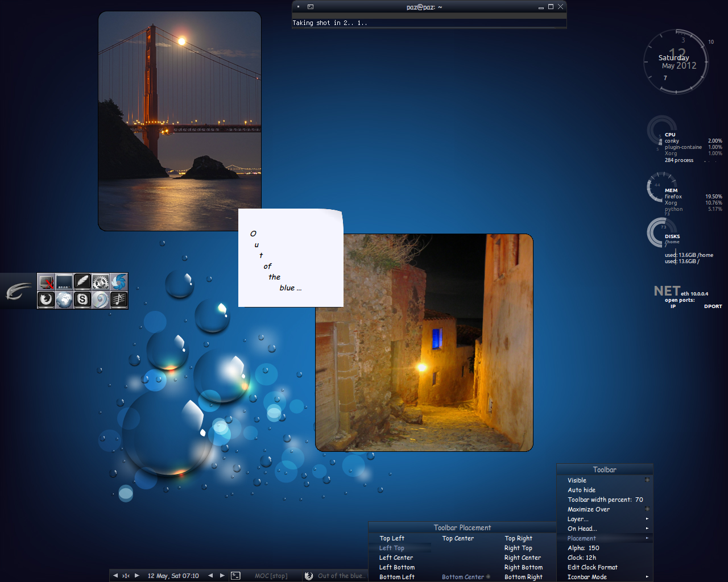Screen dimensions: 728x582
Task: Select Right Center toolbar placement
Action: (x=524, y=558)
